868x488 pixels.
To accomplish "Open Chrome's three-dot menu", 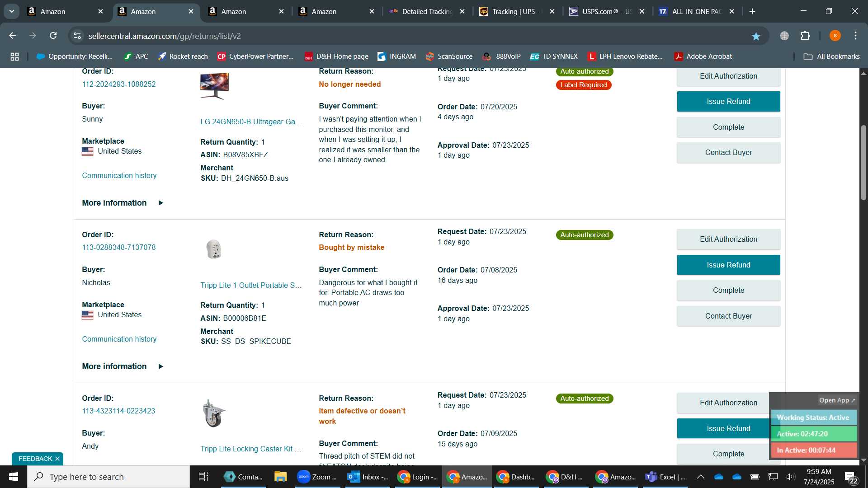I will point(855,36).
